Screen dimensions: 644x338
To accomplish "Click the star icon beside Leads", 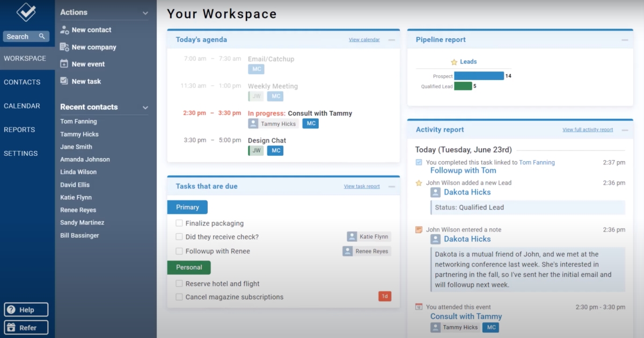I will 452,61.
